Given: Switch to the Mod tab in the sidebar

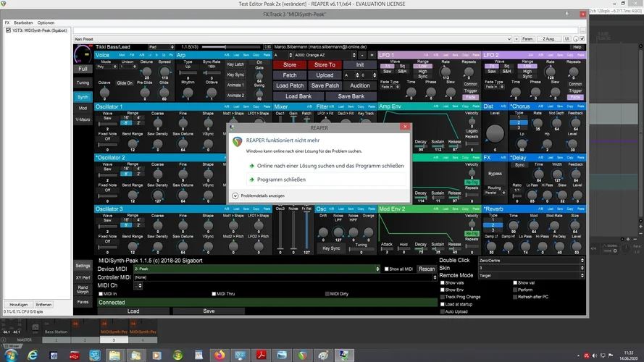Looking at the screenshot, I should [x=83, y=107].
